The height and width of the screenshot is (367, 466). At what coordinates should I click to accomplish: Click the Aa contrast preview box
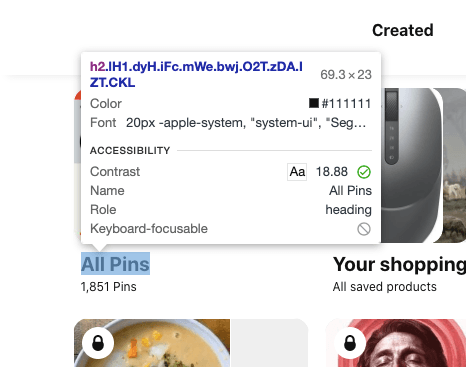pyautogui.click(x=297, y=172)
